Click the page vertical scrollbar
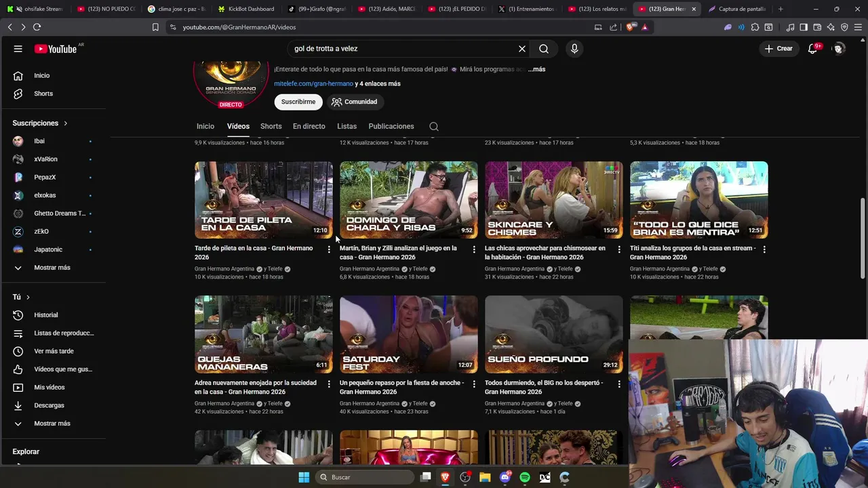This screenshot has width=868, height=488. [864, 237]
